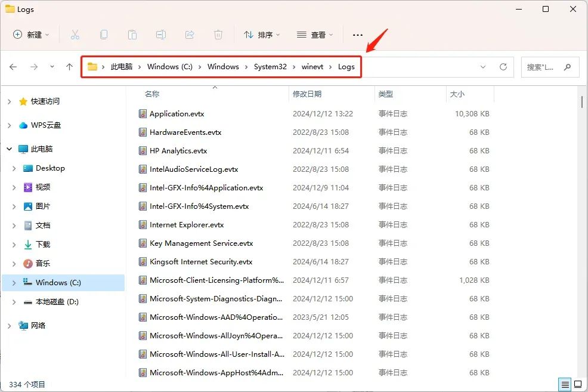Viewport: 588px width, 392px height.
Task: Click the search magnifier icon
Action: coord(567,67)
